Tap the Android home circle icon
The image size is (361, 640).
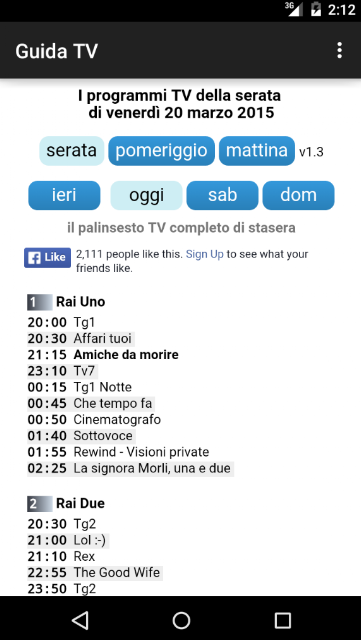click(x=181, y=620)
